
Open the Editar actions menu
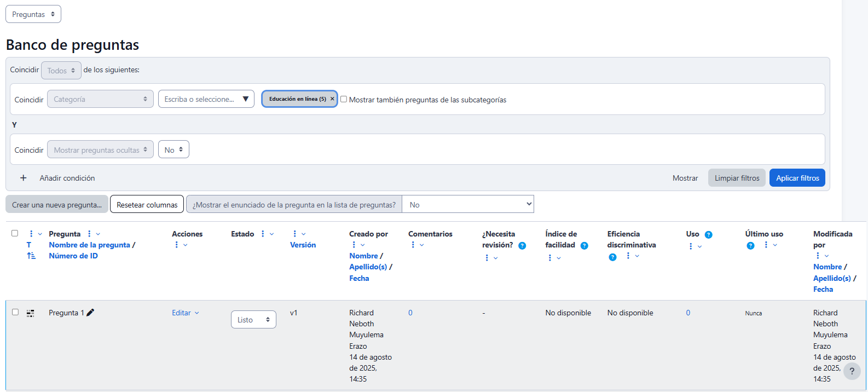click(x=185, y=313)
